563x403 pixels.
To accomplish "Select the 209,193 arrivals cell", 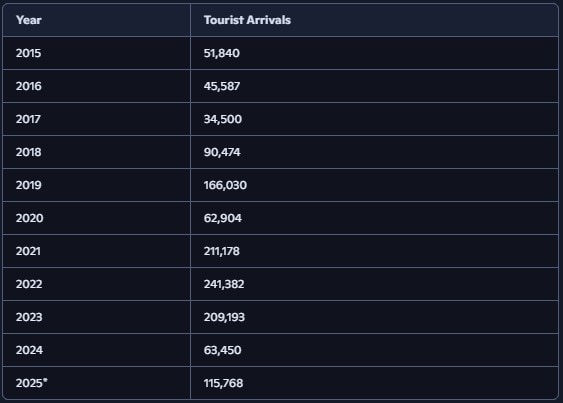I will (x=374, y=317).
